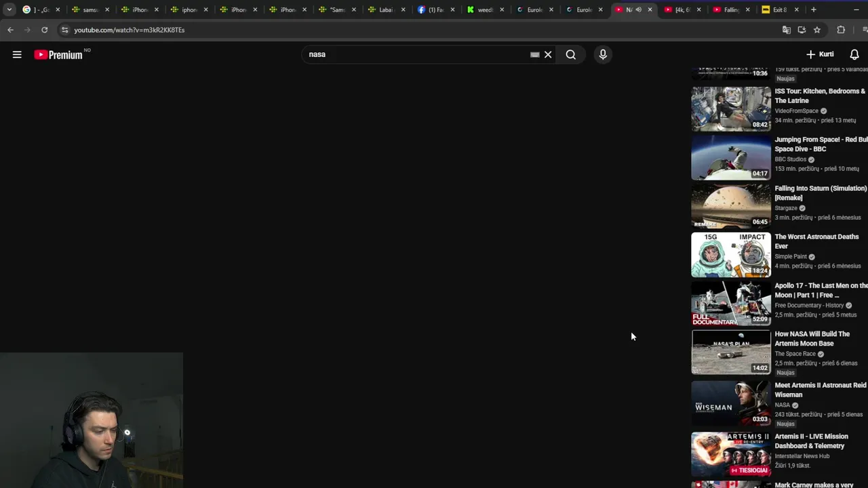
Task: Visit The Space Race channel
Action: 795,354
